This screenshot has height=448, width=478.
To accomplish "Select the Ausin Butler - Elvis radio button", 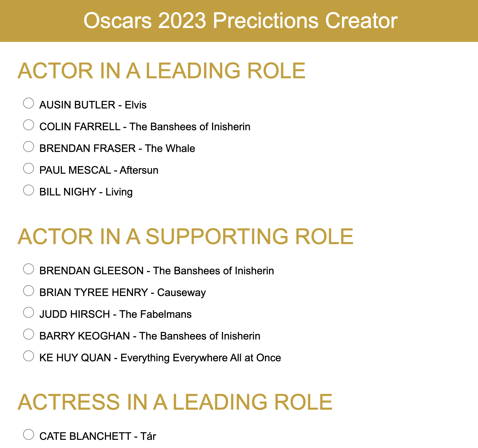I will pyautogui.click(x=29, y=103).
